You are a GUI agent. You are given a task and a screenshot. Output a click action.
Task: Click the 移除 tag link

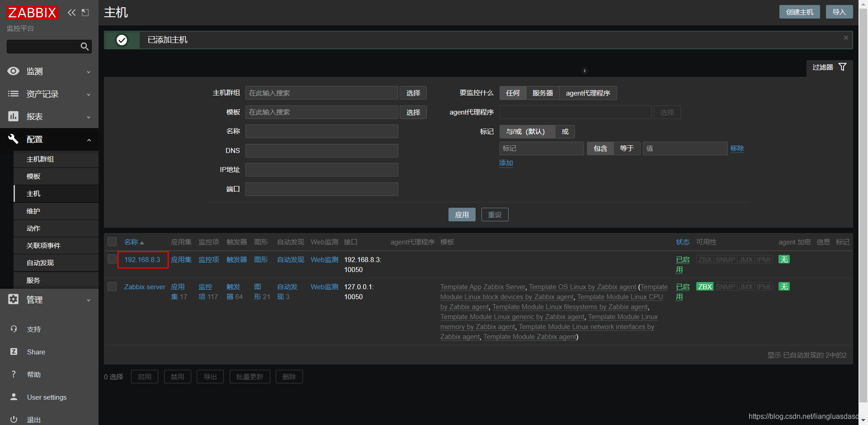[737, 148]
